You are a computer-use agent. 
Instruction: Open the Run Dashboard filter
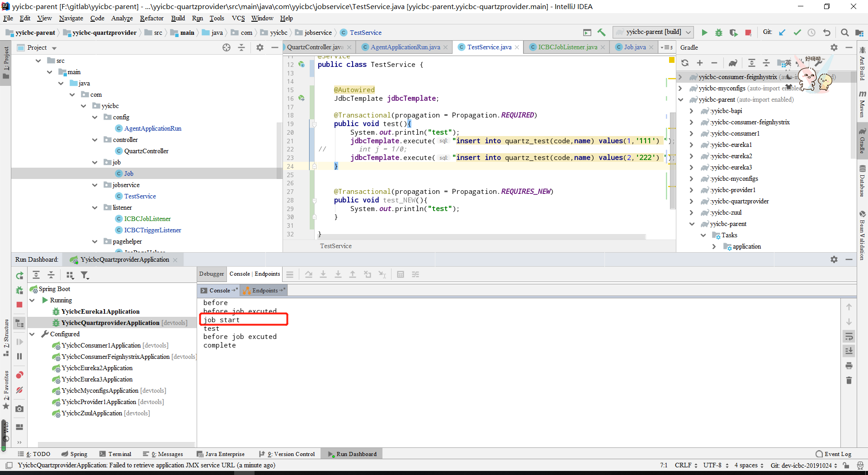(85, 275)
